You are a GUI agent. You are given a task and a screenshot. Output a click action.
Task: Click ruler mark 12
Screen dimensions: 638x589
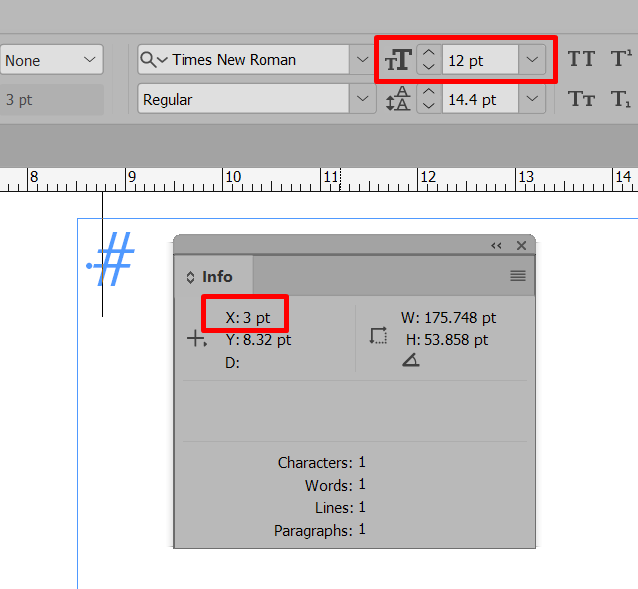click(x=428, y=177)
